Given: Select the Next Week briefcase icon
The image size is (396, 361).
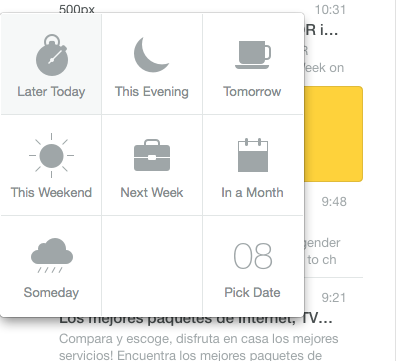Looking at the screenshot, I should [152, 155].
